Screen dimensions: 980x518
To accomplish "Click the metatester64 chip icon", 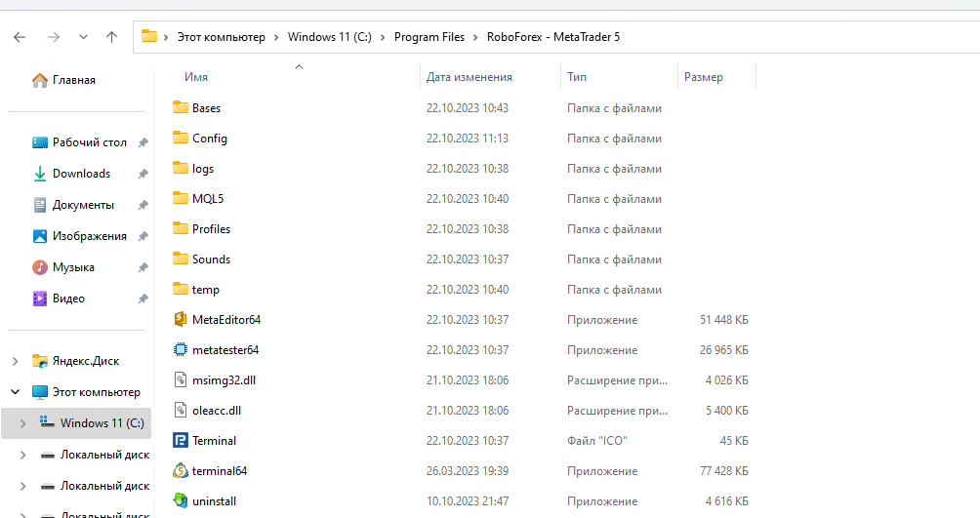I will tap(180, 350).
